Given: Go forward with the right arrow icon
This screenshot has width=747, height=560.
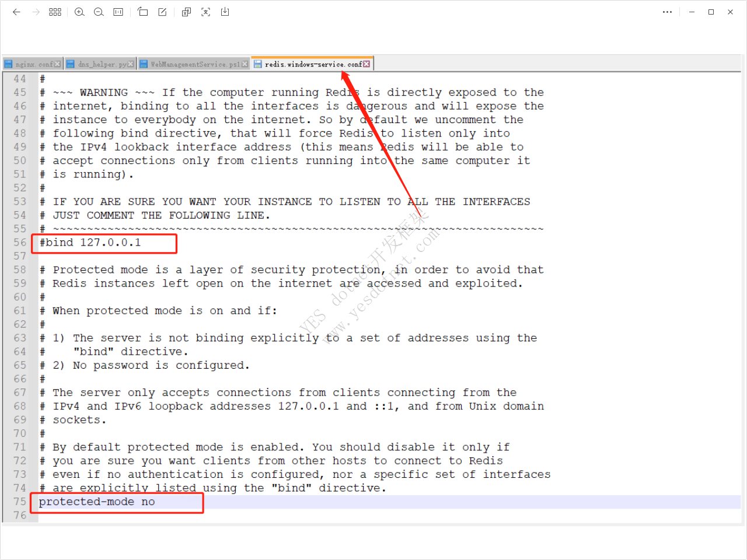Looking at the screenshot, I should 36,12.
